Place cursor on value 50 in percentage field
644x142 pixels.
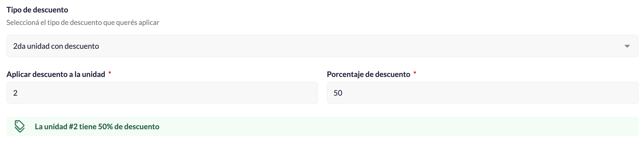tap(338, 93)
